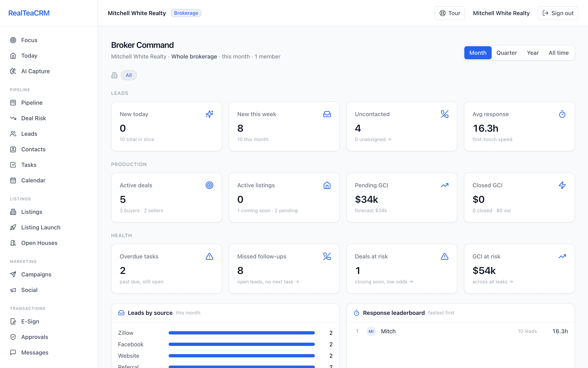
Task: Switch time range to Month
Action: [x=478, y=53]
